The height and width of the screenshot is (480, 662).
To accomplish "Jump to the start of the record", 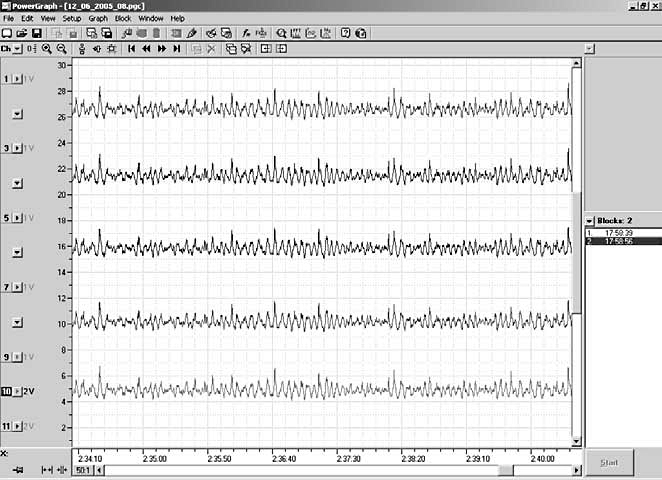I will (131, 49).
